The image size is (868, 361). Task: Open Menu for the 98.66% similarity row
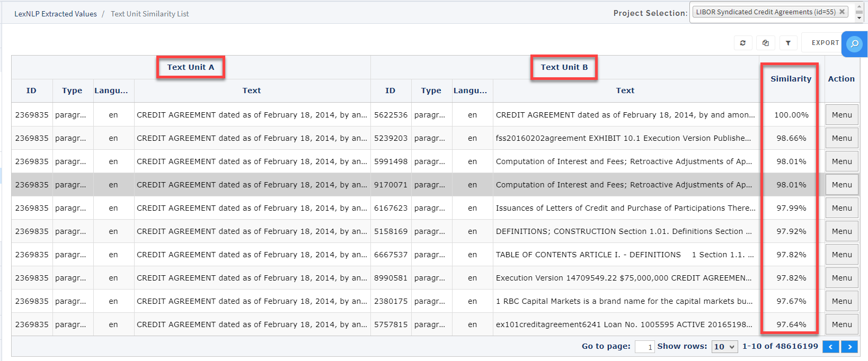(842, 138)
